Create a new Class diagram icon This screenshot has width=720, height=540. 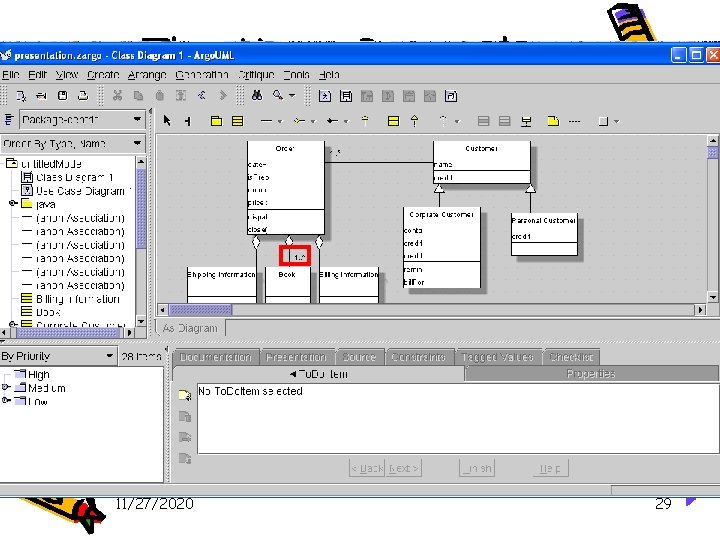tap(346, 96)
